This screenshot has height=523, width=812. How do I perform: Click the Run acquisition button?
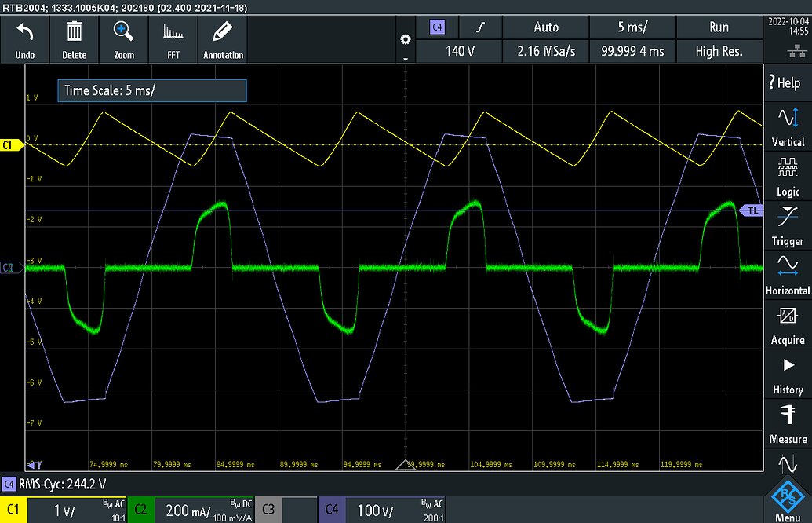coord(719,27)
